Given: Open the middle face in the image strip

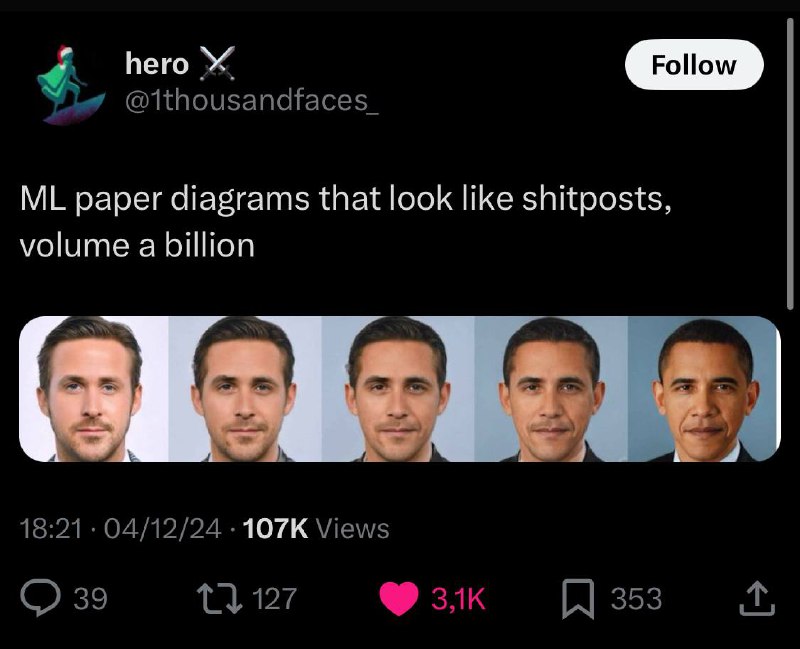Looking at the screenshot, I should [x=399, y=389].
